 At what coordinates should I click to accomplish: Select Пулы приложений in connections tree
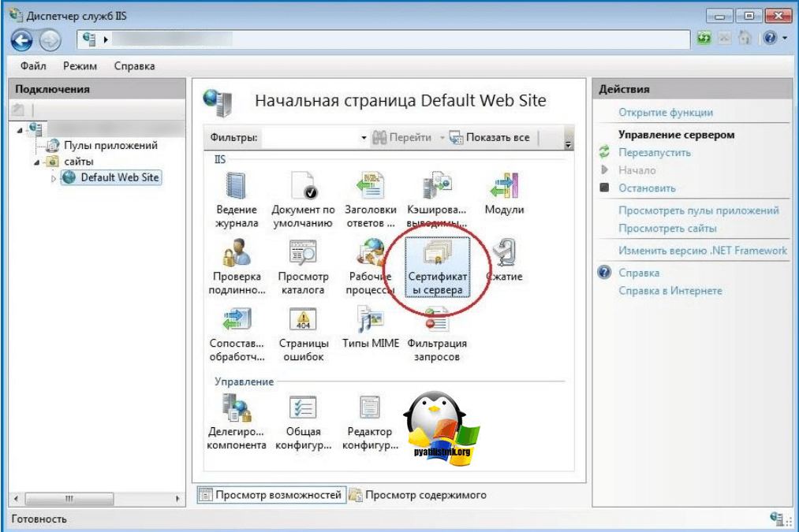110,145
